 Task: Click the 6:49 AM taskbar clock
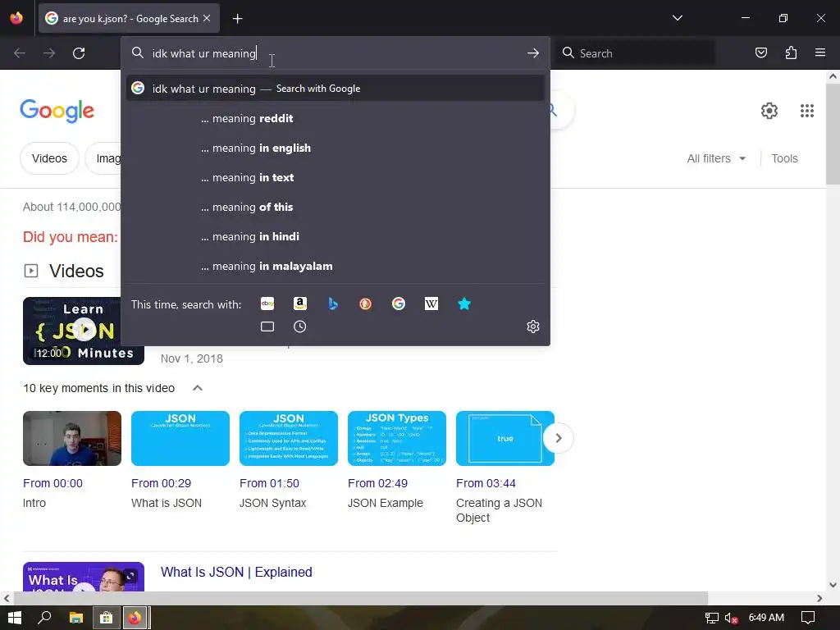[766, 618]
